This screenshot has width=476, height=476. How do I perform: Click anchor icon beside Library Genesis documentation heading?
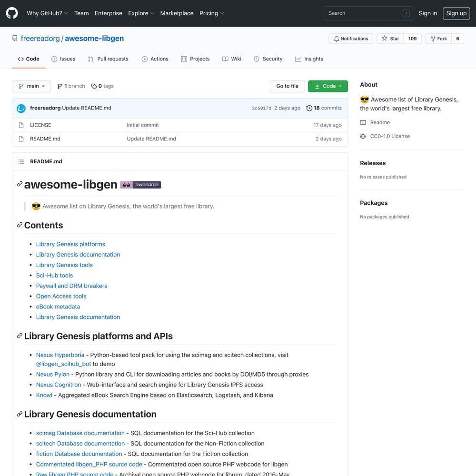tap(20, 414)
